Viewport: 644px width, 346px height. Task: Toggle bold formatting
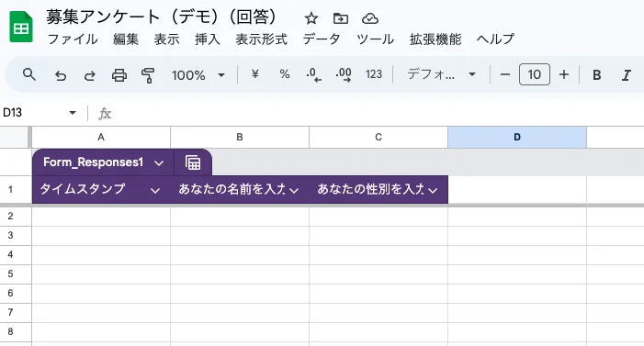pos(597,74)
